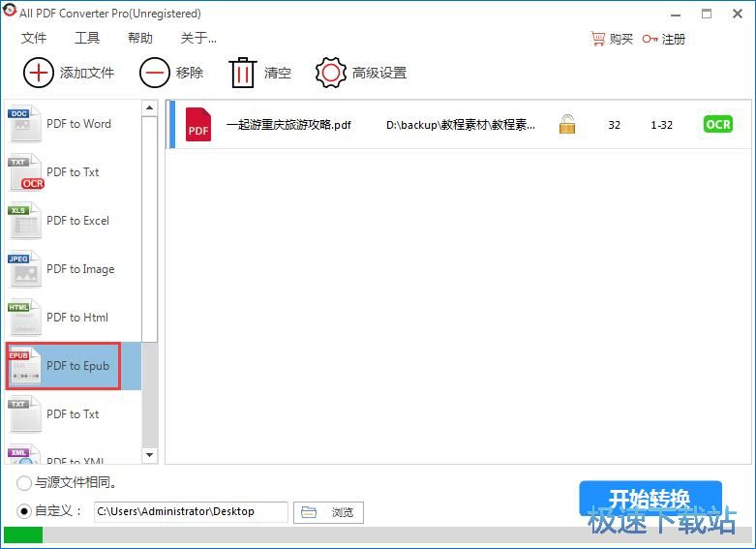Click the sidebar scroll up arrow
The width and height of the screenshot is (756, 549).
149,107
